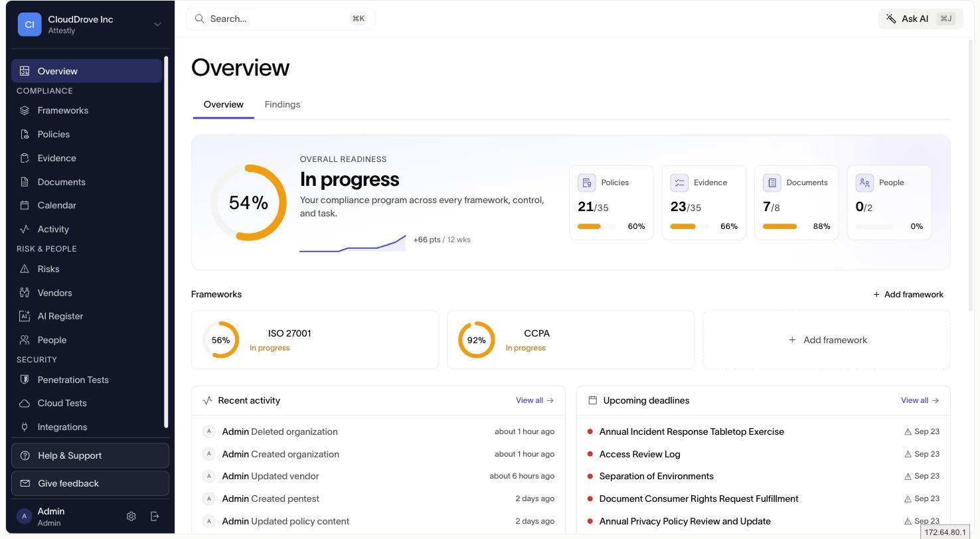Open the CCPA framework card
The height and width of the screenshot is (539, 980).
[571, 340]
